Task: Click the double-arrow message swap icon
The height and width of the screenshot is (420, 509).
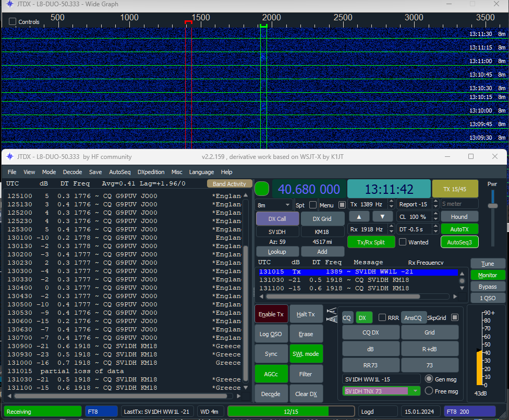Action: tap(332, 315)
